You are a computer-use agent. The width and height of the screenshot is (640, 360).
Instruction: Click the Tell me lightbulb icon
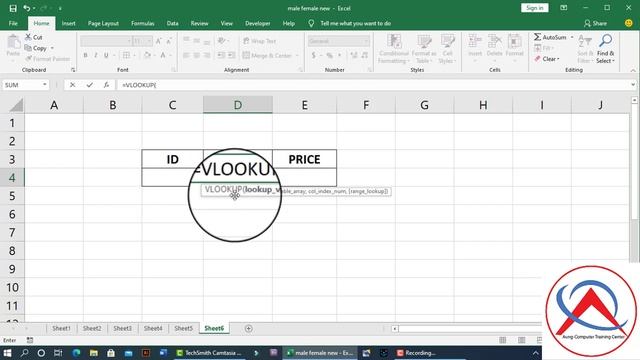coord(311,24)
